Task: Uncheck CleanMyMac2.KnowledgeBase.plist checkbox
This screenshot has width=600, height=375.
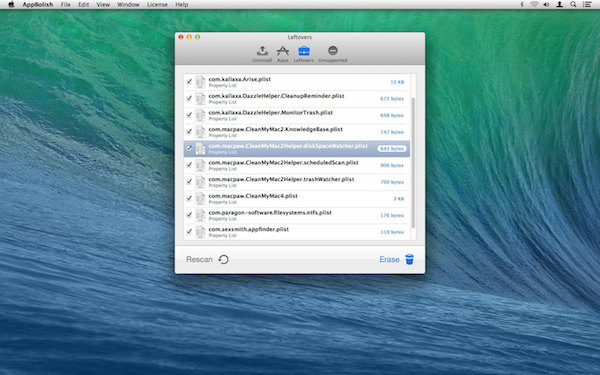Action: coord(189,132)
